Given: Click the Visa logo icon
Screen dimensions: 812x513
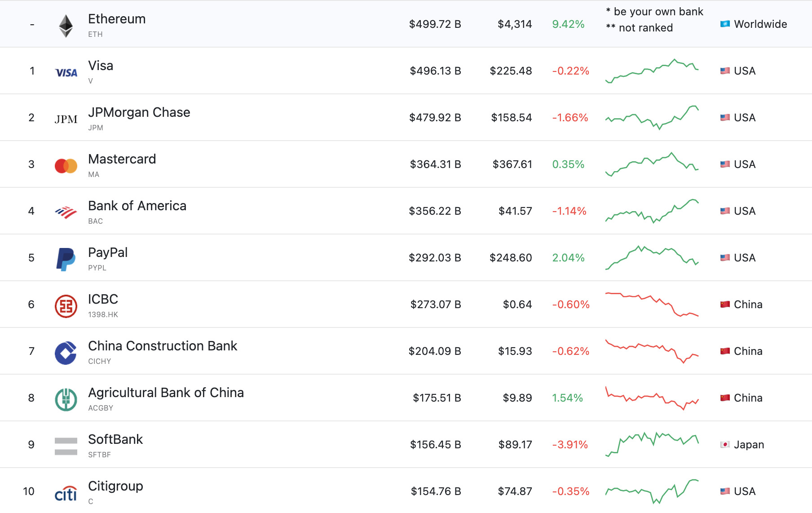Looking at the screenshot, I should (x=66, y=73).
